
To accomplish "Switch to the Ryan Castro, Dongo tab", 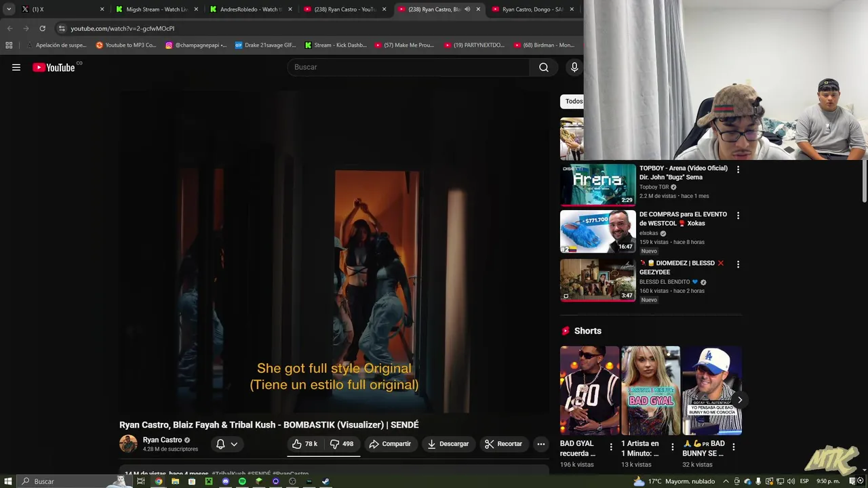I will [x=534, y=9].
